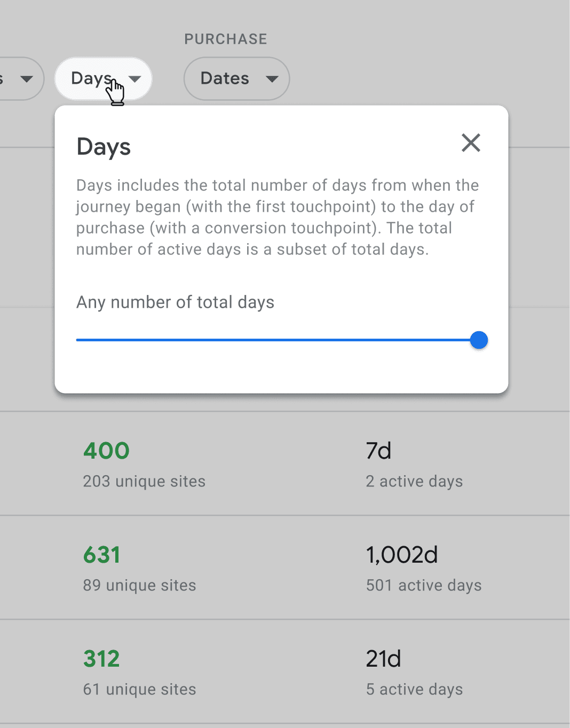This screenshot has width=570, height=728.
Task: Click the "Any number of total days" label
Action: 175,302
